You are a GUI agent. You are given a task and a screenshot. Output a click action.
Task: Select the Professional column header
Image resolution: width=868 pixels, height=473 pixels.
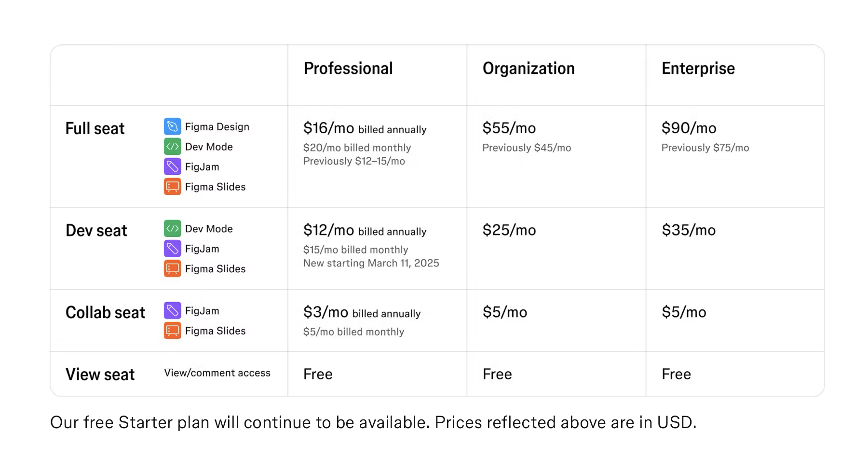pyautogui.click(x=348, y=69)
